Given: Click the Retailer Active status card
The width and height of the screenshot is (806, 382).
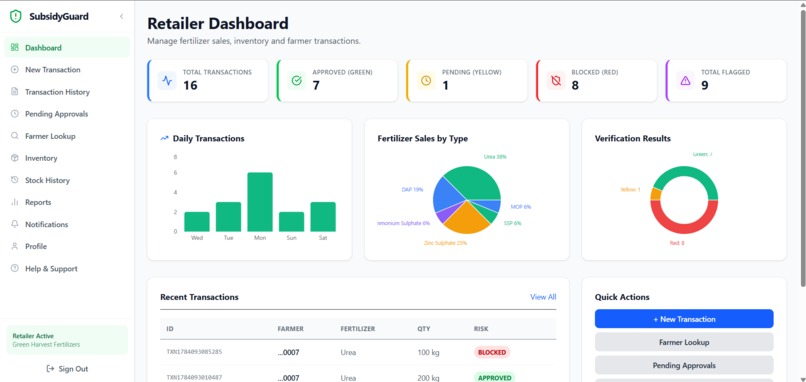Looking at the screenshot, I should 67,340.
